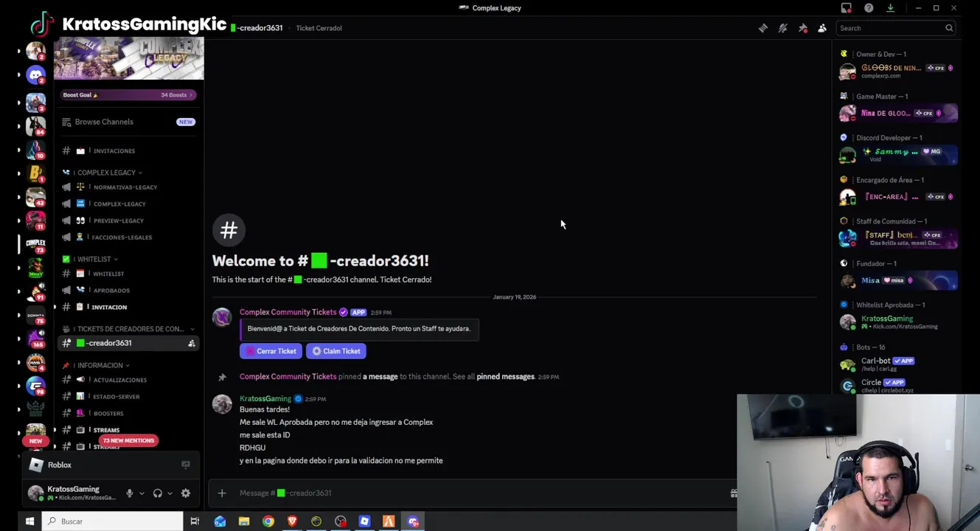Open Discord home direct messages icon
This screenshot has width=980, height=531.
[x=35, y=75]
